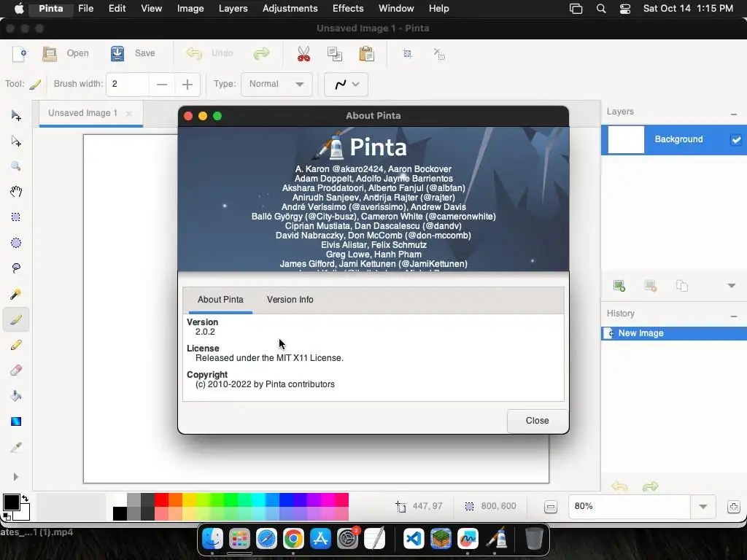
Task: Swap primary and secondary colors icon
Action: click(x=26, y=498)
